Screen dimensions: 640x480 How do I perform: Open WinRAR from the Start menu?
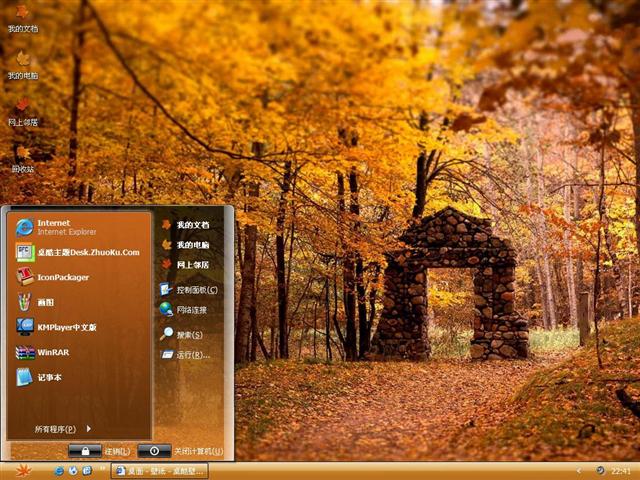[x=52, y=352]
